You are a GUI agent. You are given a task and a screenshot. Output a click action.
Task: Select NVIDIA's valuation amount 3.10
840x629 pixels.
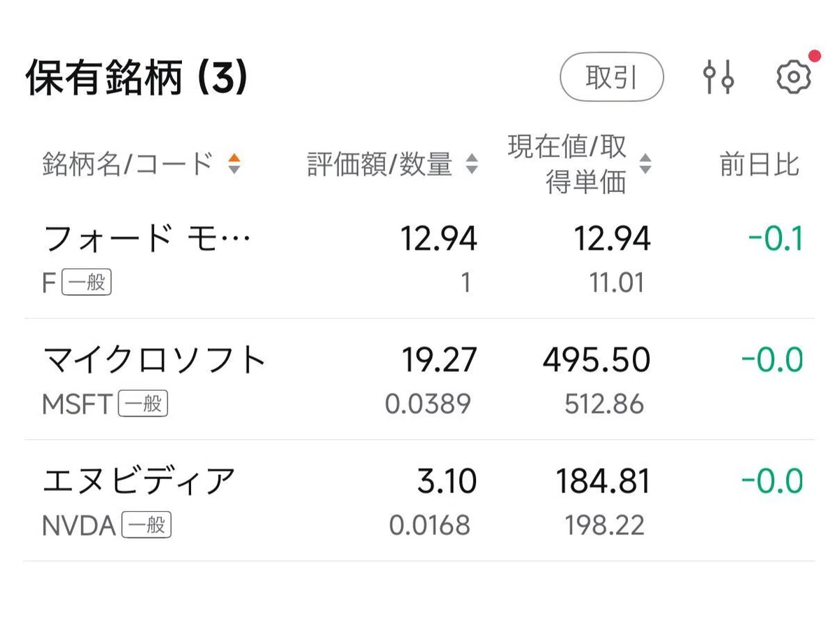click(447, 481)
